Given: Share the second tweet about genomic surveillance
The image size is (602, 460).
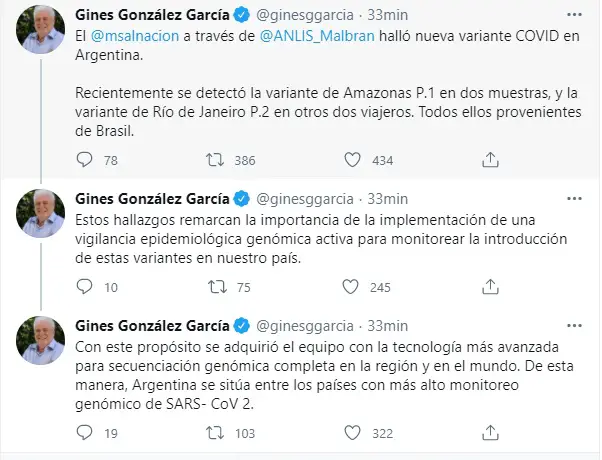Looking at the screenshot, I should [x=489, y=287].
